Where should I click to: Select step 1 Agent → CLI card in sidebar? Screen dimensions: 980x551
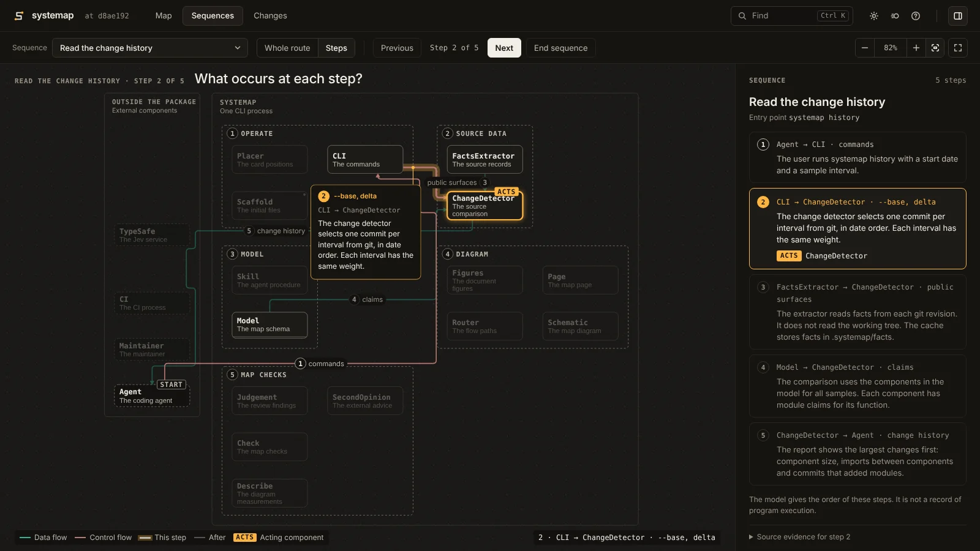pyautogui.click(x=858, y=157)
